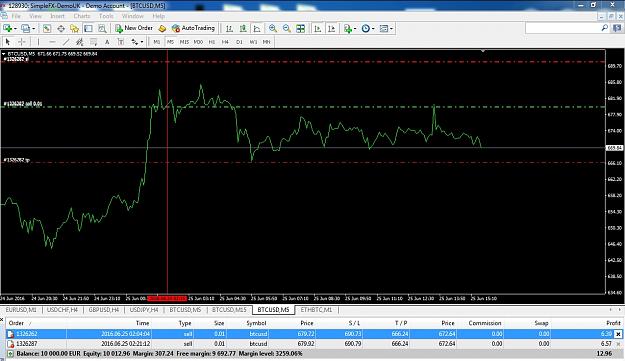Switch chart to M5 timeframe
The width and height of the screenshot is (625, 361).
(171, 42)
